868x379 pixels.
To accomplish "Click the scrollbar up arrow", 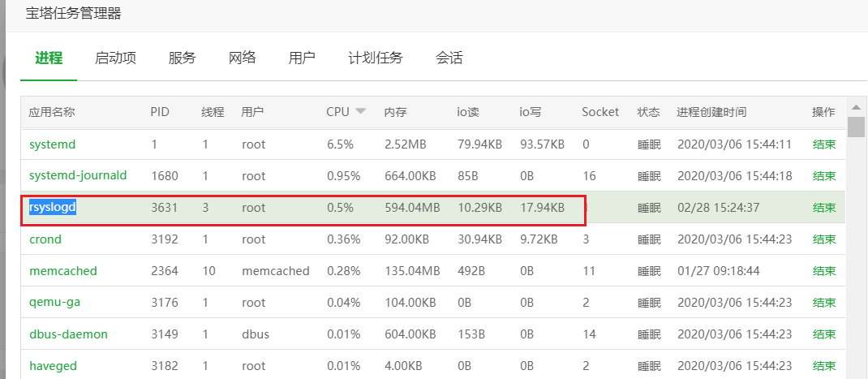I will coord(856,107).
